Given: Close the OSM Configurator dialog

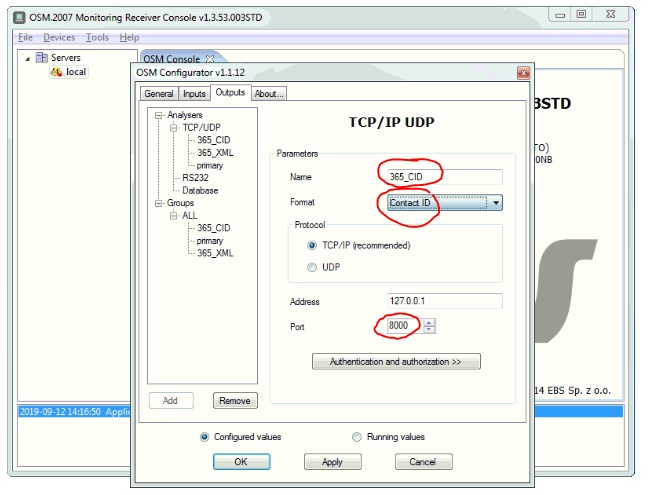Looking at the screenshot, I should [x=523, y=74].
